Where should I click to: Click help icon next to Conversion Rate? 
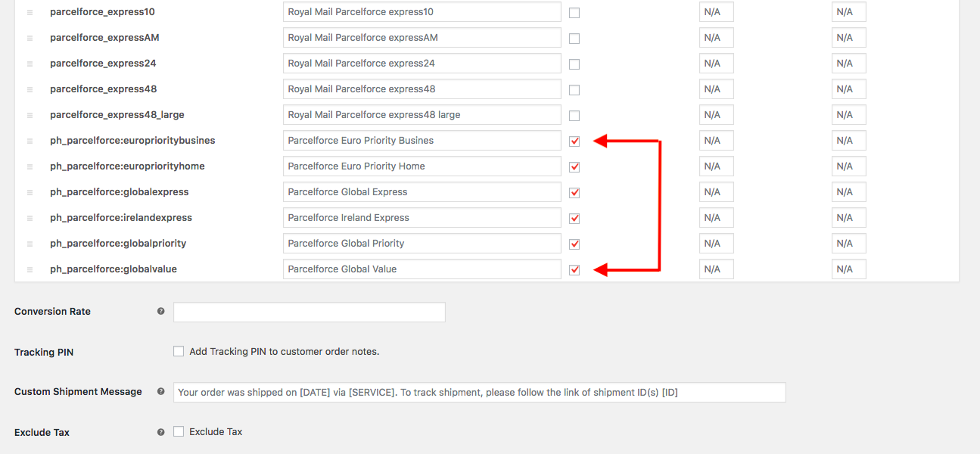coord(160,311)
